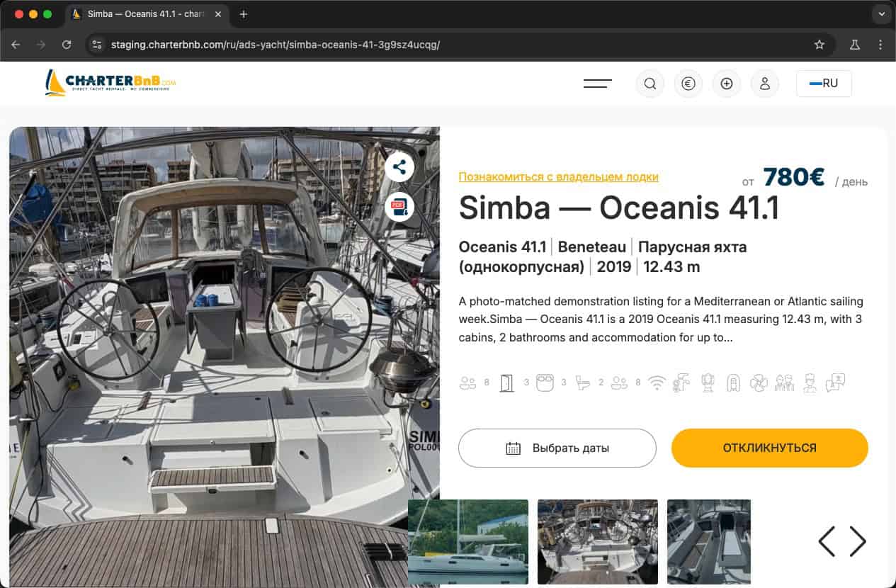
Task: Click the site info icon in address bar
Action: [x=98, y=45]
